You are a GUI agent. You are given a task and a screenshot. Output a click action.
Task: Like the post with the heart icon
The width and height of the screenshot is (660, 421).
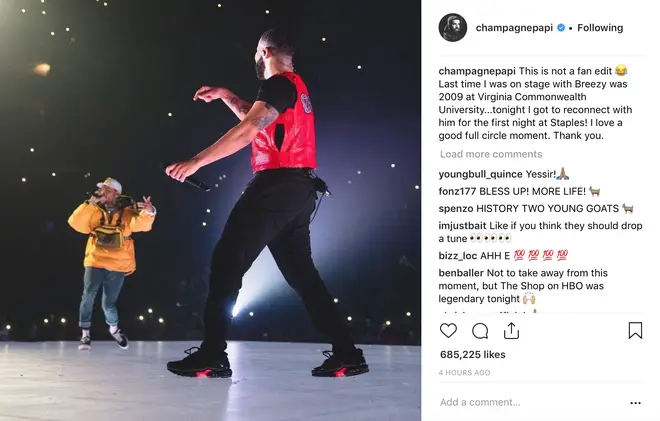click(448, 330)
